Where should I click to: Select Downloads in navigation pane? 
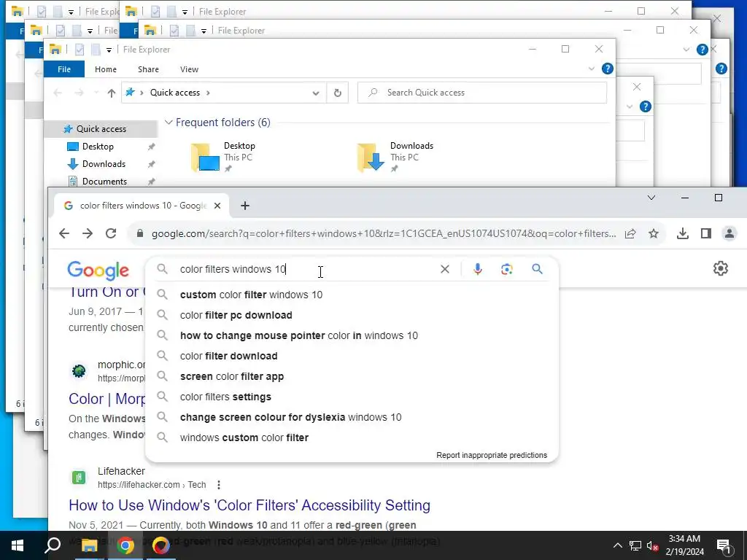pyautogui.click(x=104, y=164)
